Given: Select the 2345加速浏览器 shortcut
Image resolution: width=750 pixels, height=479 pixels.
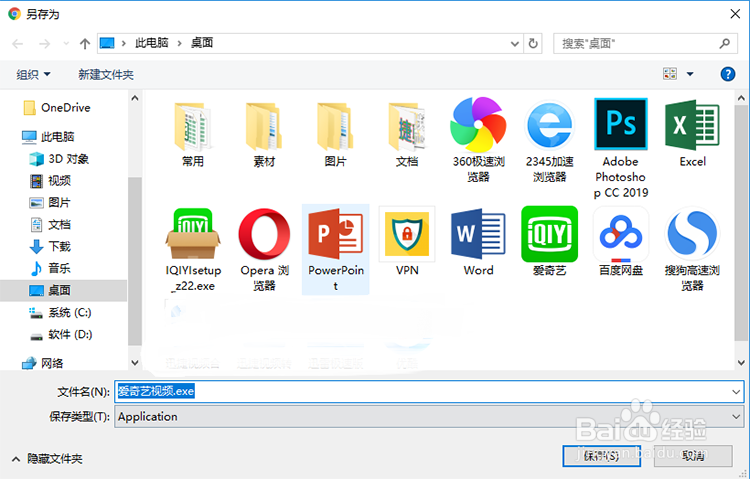Looking at the screenshot, I should pyautogui.click(x=550, y=141).
